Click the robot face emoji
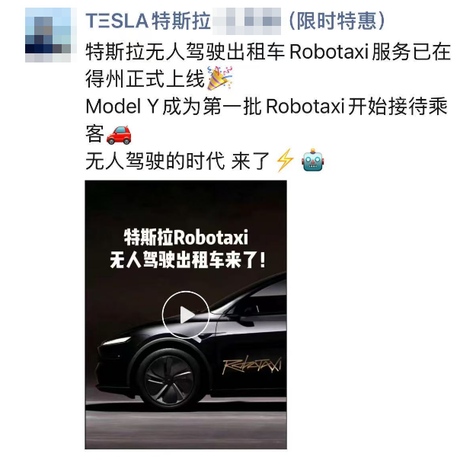 pos(313,160)
